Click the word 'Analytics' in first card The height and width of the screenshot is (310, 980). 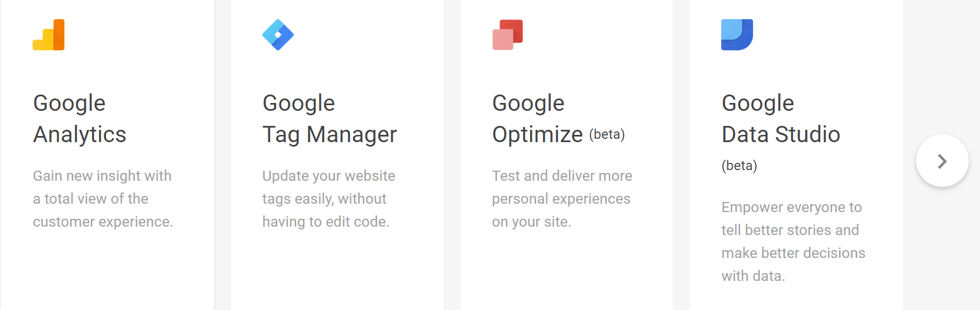pyautogui.click(x=80, y=134)
